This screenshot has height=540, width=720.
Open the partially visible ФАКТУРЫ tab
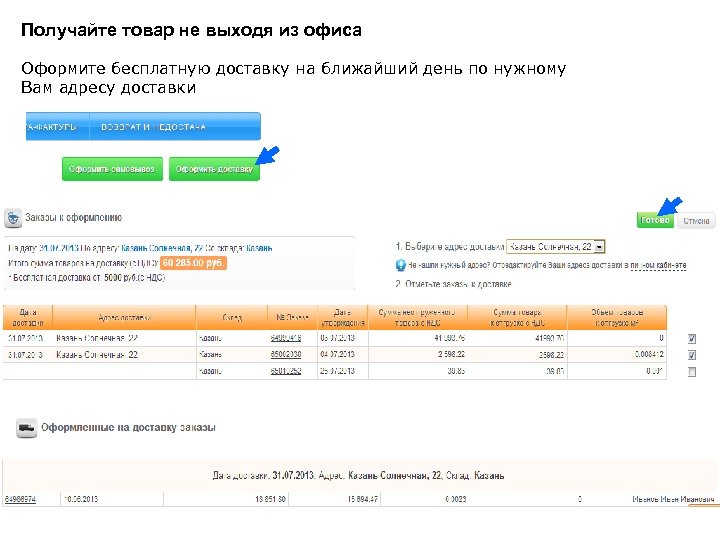click(57, 127)
